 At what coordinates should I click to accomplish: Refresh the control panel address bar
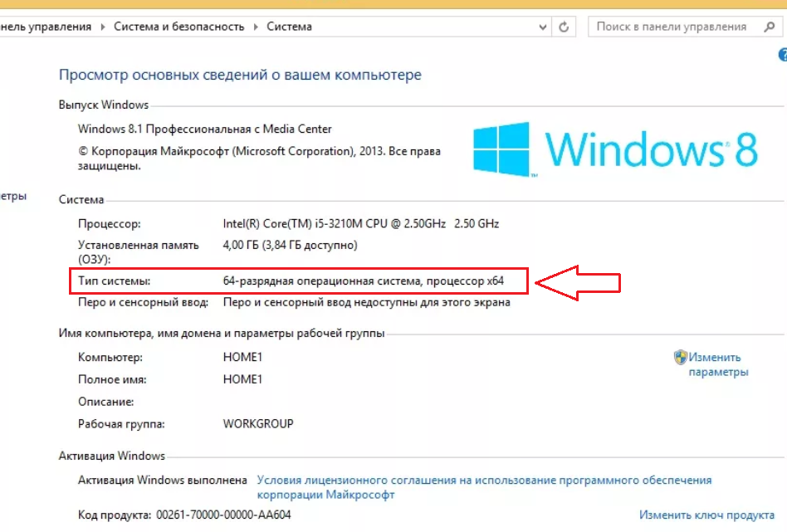click(564, 27)
